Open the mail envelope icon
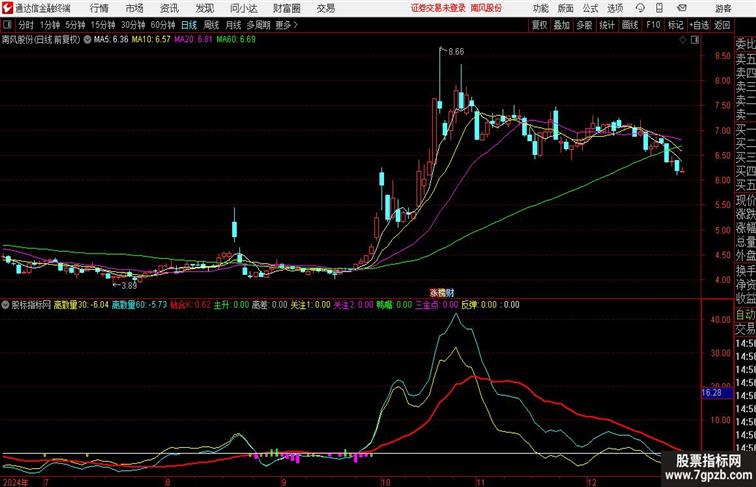The width and height of the screenshot is (756, 487). coord(682,8)
